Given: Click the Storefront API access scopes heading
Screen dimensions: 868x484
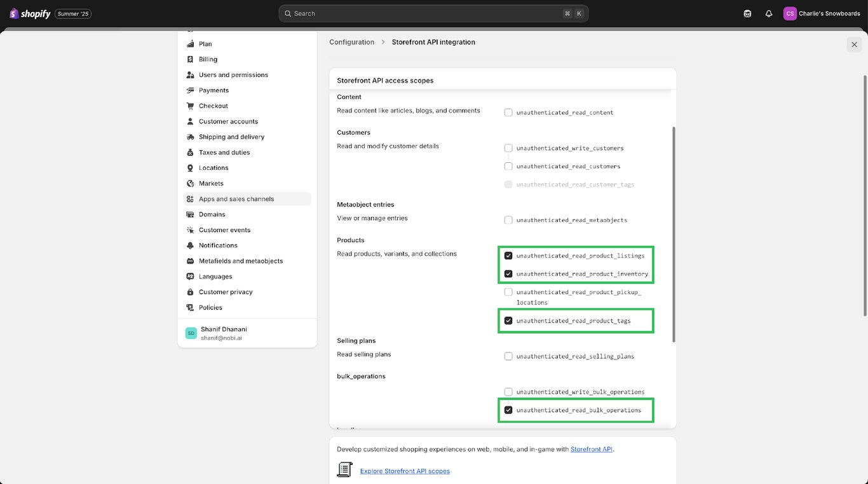Looking at the screenshot, I should pyautogui.click(x=385, y=81).
